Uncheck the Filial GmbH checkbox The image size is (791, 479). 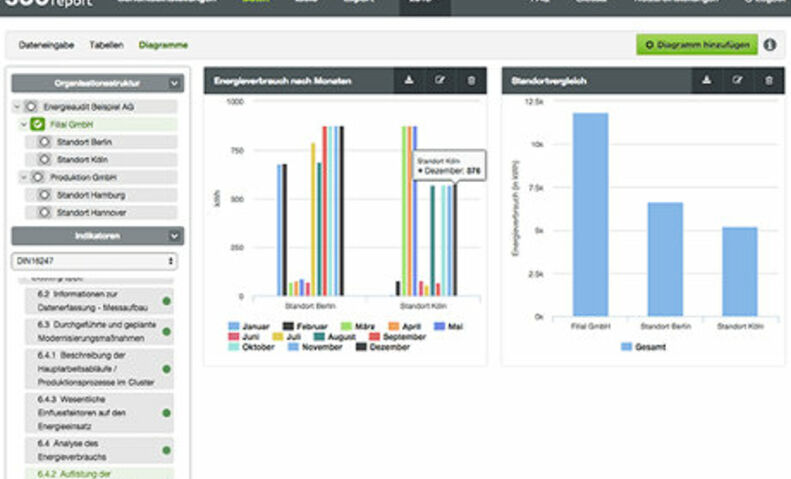pos(36,125)
